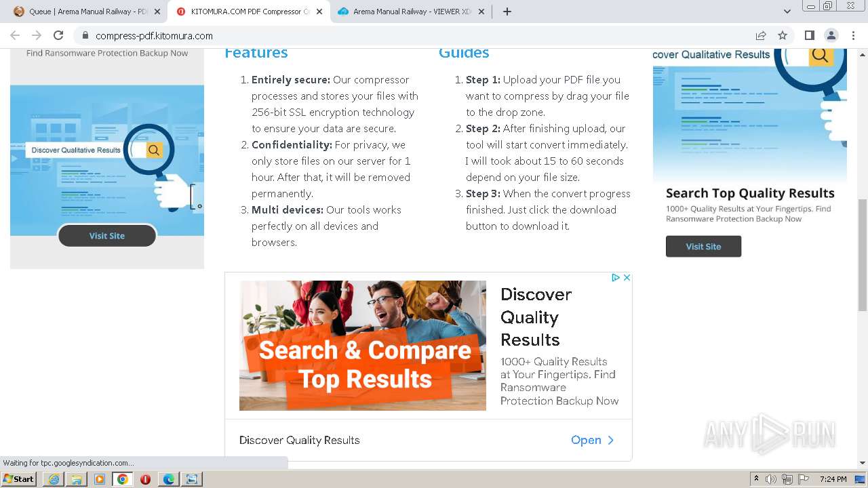Click scrollbar down arrow
The width and height of the screenshot is (868, 488).
tap(863, 463)
